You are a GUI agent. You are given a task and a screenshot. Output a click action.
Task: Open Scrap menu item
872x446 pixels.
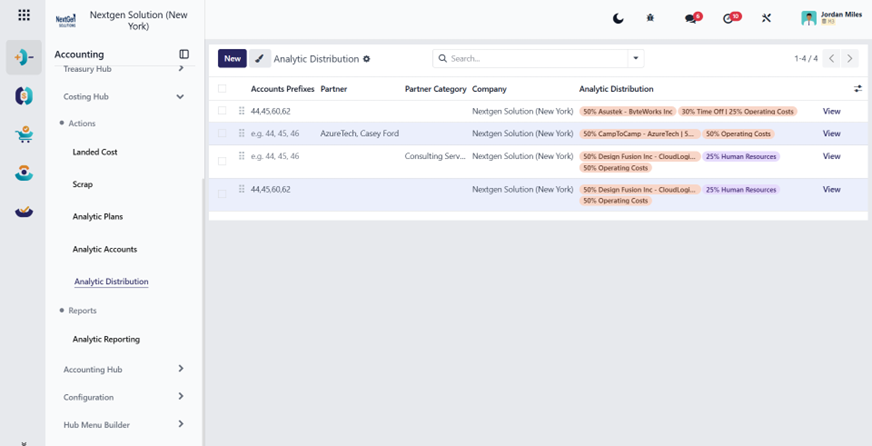pos(82,184)
